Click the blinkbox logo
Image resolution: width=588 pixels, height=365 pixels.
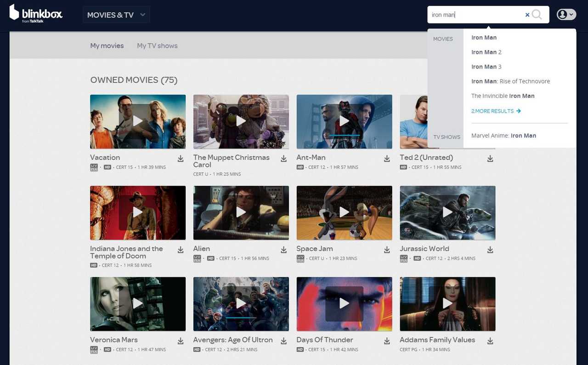[x=35, y=13]
